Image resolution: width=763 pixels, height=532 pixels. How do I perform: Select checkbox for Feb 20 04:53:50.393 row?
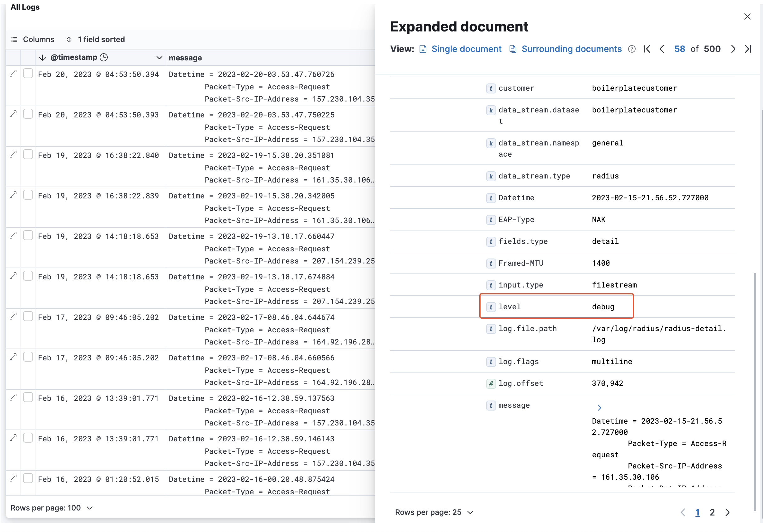[x=28, y=114]
